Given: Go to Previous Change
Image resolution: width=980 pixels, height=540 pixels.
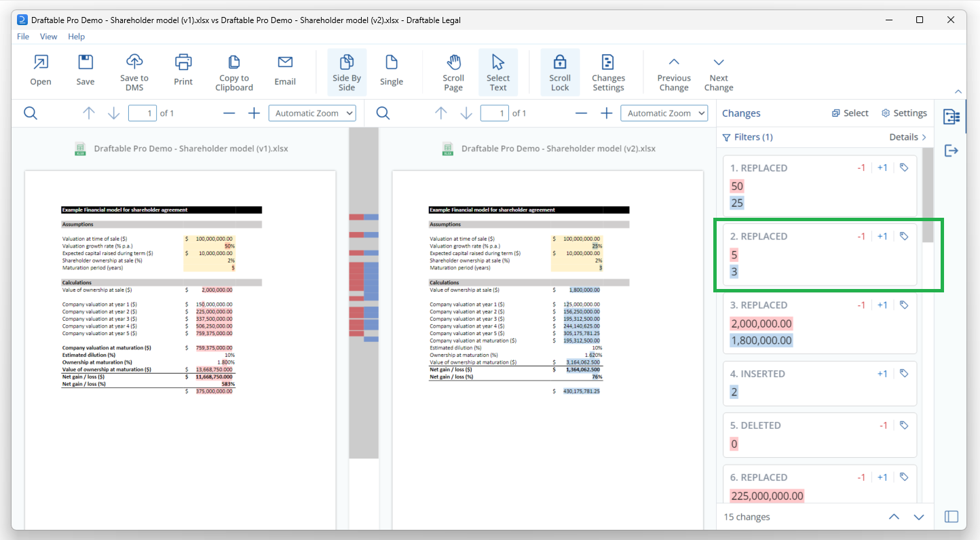Looking at the screenshot, I should pyautogui.click(x=674, y=72).
